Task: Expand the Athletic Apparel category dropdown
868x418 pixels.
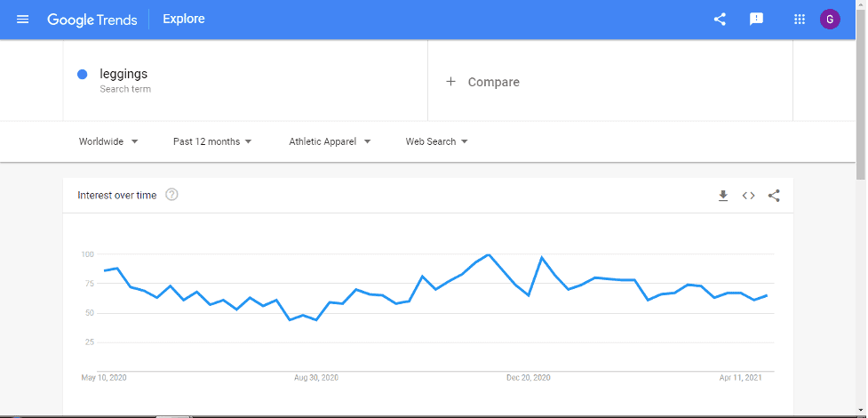Action: 330,141
